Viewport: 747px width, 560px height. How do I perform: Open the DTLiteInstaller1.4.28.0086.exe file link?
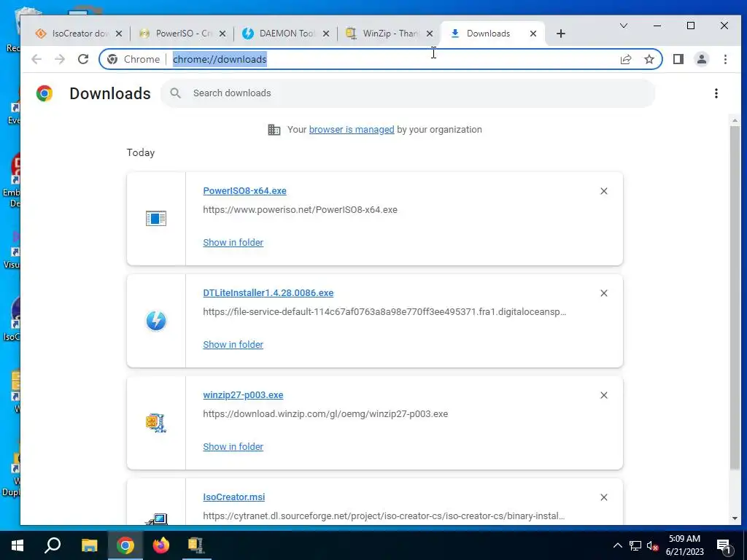[268, 293]
